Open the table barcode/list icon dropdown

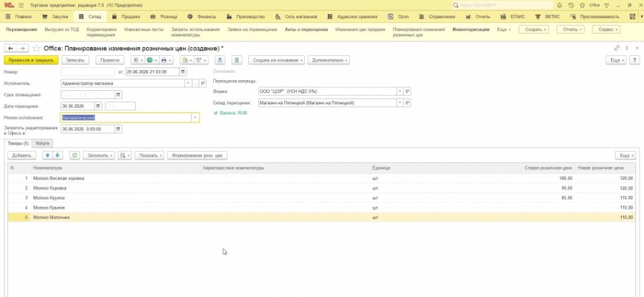(125, 155)
